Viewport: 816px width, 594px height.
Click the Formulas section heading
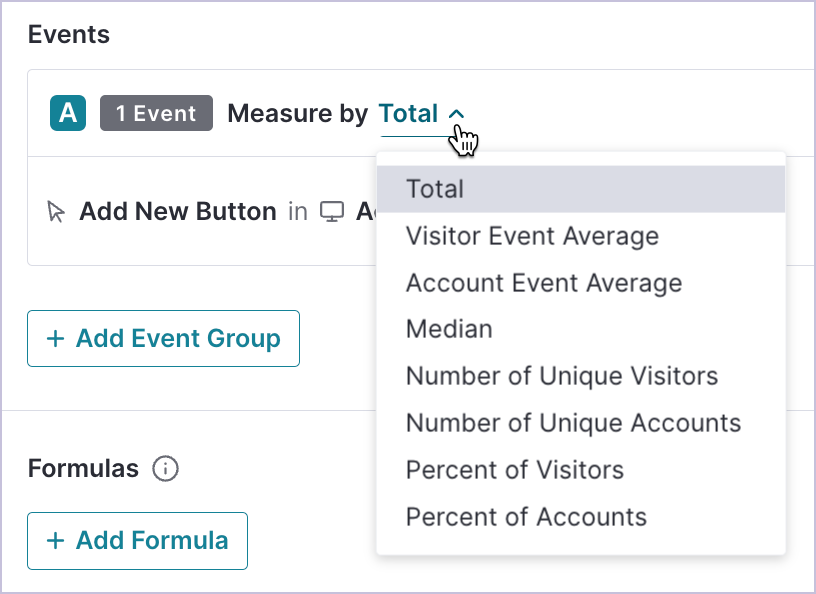[x=83, y=469]
